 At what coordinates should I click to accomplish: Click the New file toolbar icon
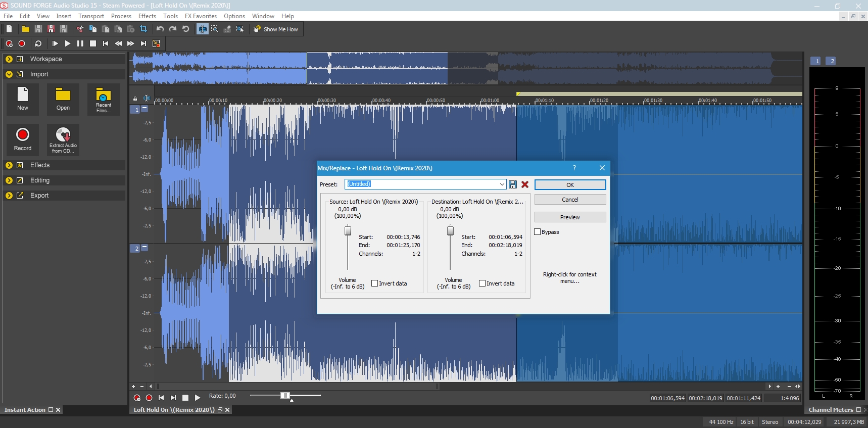9,29
